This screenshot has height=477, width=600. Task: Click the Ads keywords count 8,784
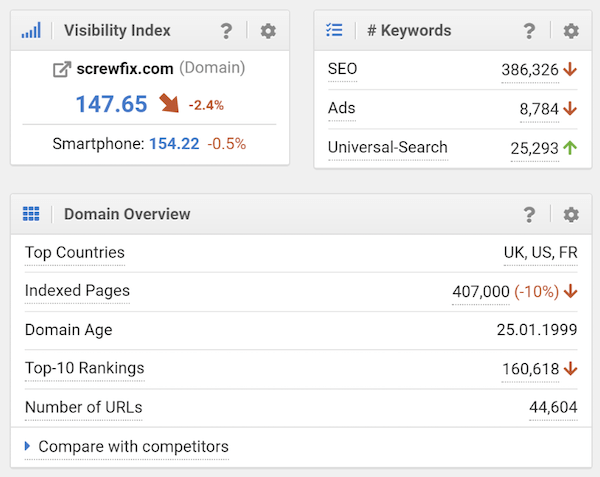coord(544,109)
